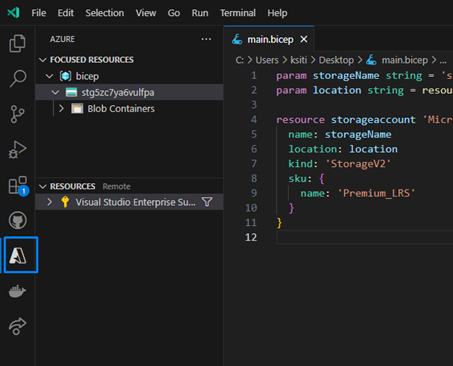Select the bicep resource group label
Image resolution: width=453 pixels, height=366 pixels.
[87, 76]
